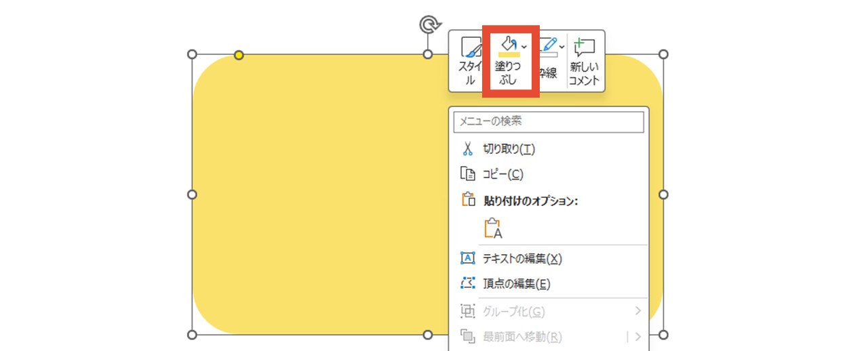The width and height of the screenshot is (868, 351).
Task: Click the top-center sizing handle
Action: [x=428, y=54]
